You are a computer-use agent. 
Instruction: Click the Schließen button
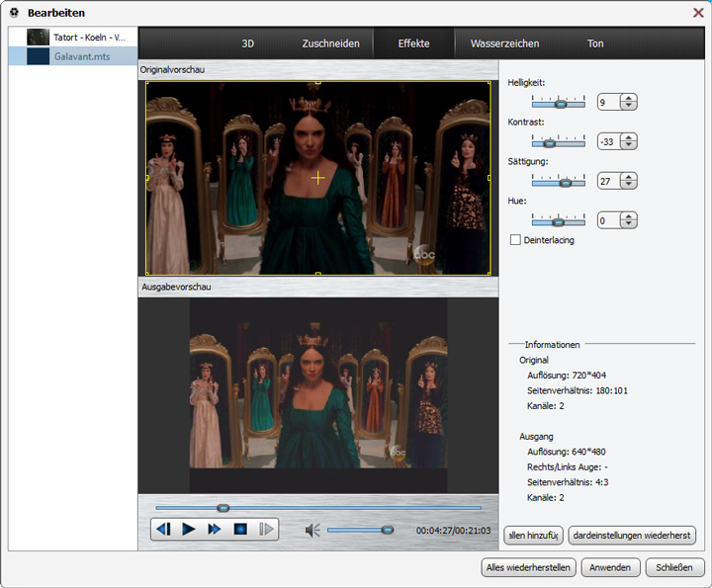674,567
